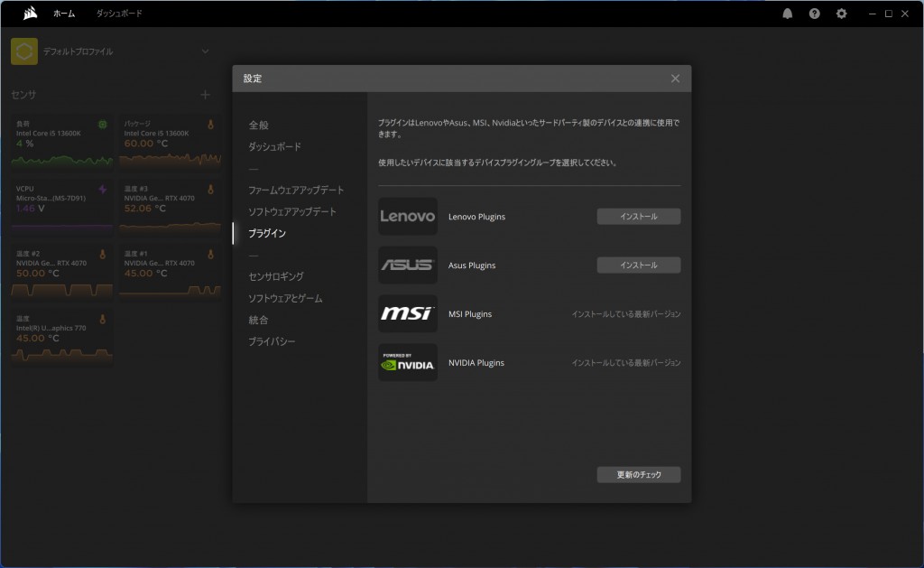This screenshot has height=568, width=924.
Task: Close the 設定 dialog with the X
Action: click(x=675, y=79)
